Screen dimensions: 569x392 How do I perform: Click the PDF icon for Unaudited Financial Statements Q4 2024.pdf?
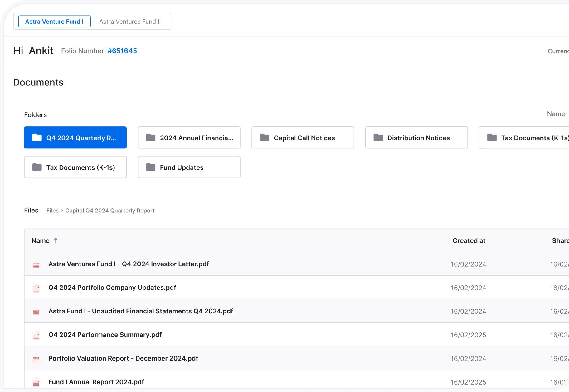coord(36,312)
